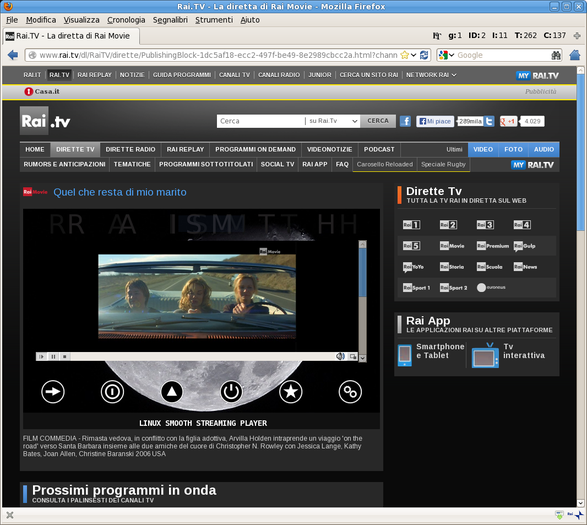The height and width of the screenshot is (525, 587).
Task: Open the Rai 2 live channel
Action: [448, 225]
